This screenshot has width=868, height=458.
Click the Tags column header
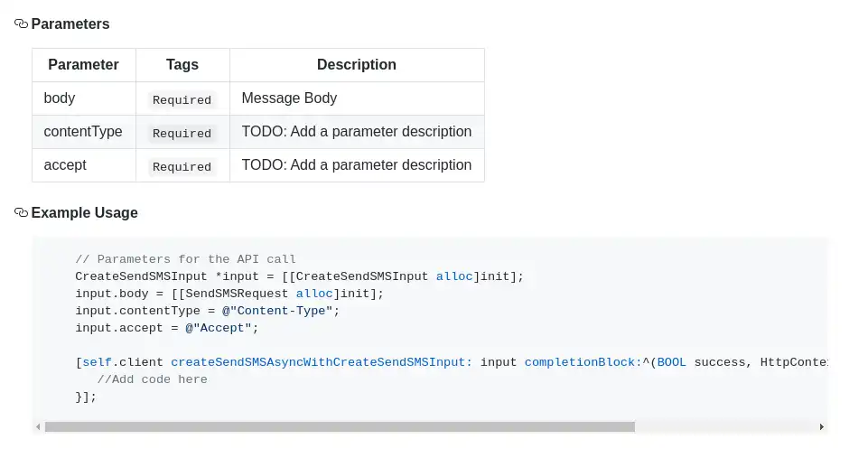point(182,65)
